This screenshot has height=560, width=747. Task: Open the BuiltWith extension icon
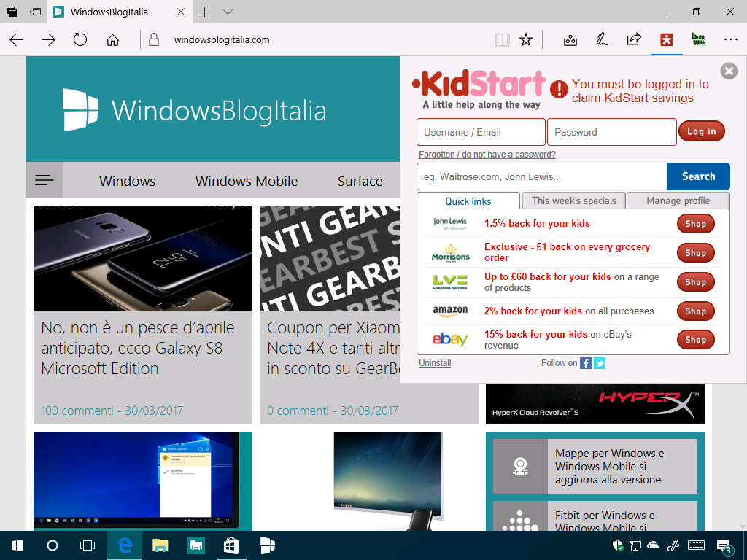pos(698,39)
